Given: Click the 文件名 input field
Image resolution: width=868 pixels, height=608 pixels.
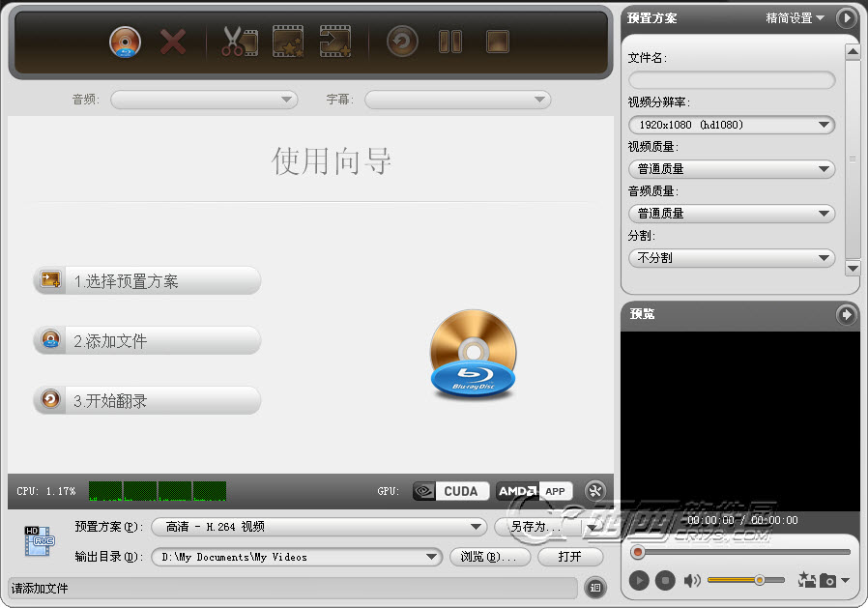Looking at the screenshot, I should (732, 80).
